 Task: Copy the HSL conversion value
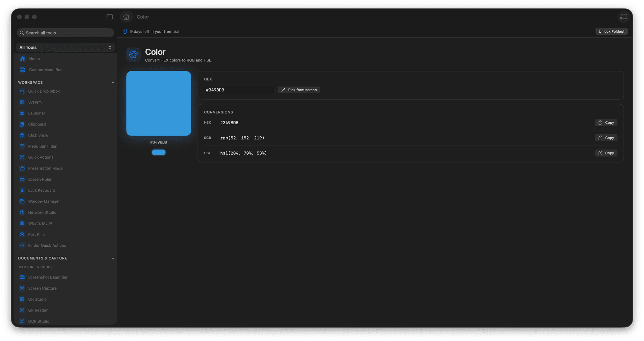pos(606,153)
